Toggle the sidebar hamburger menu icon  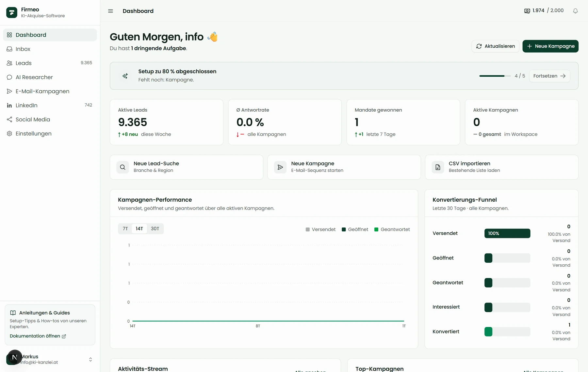click(110, 11)
